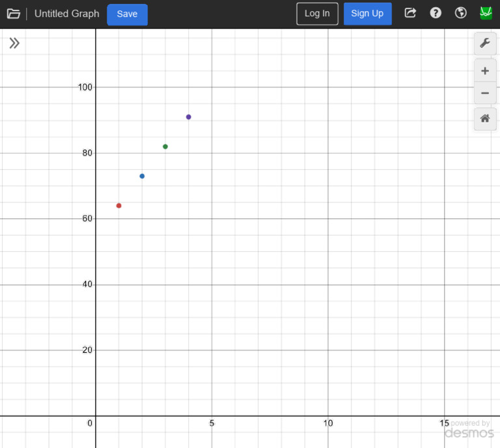This screenshot has height=448, width=500.
Task: Select the green point on the graph
Action: (x=165, y=147)
